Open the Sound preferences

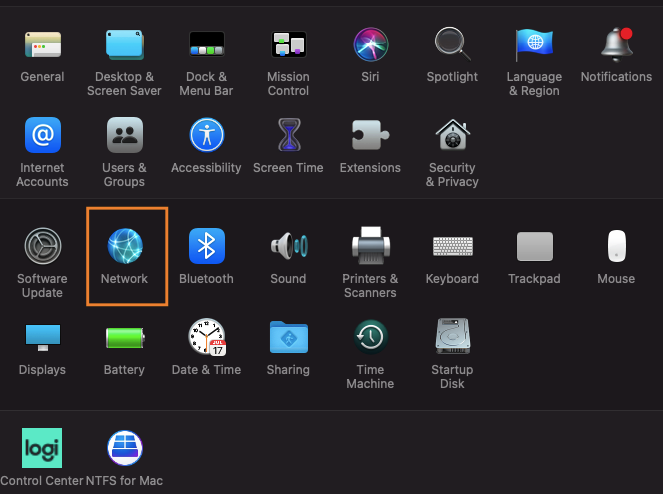pos(288,247)
